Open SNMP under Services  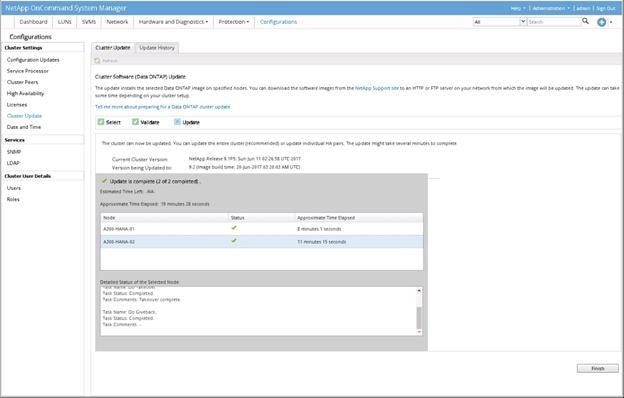(14, 152)
